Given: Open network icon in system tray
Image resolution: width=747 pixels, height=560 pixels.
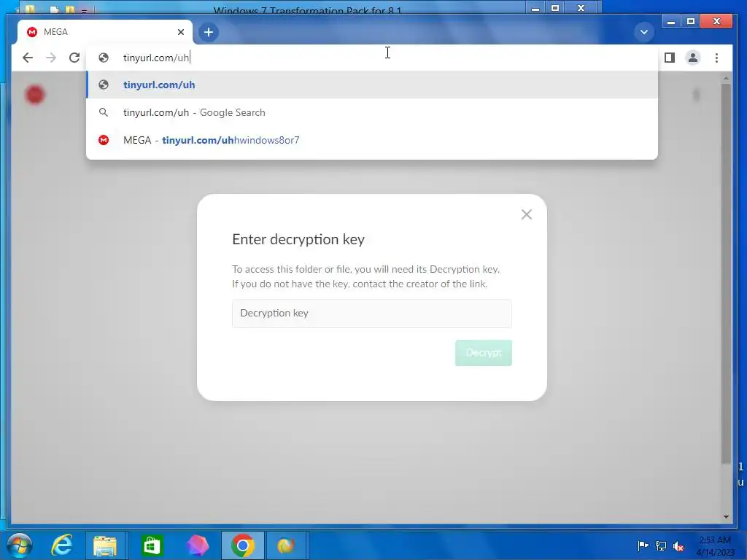Looking at the screenshot, I should (661, 545).
